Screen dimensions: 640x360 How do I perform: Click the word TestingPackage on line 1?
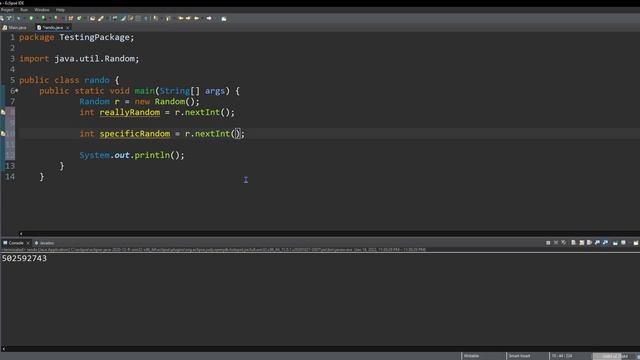(x=94, y=37)
